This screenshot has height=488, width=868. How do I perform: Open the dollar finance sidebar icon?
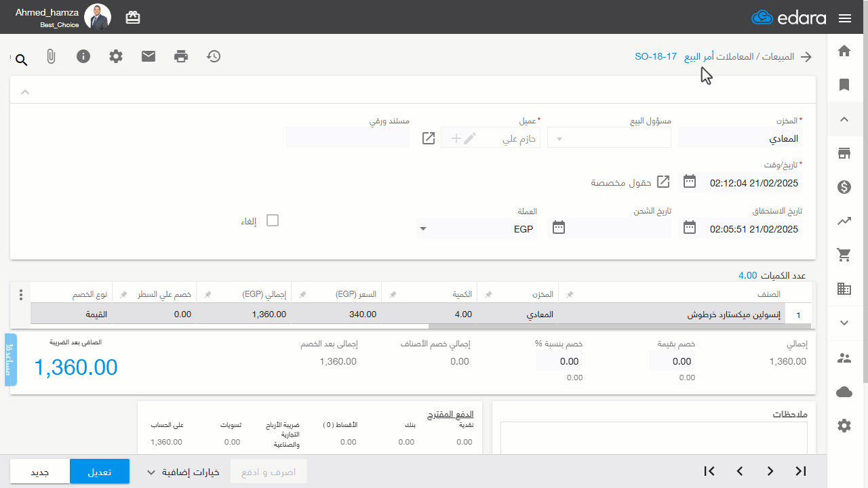844,187
